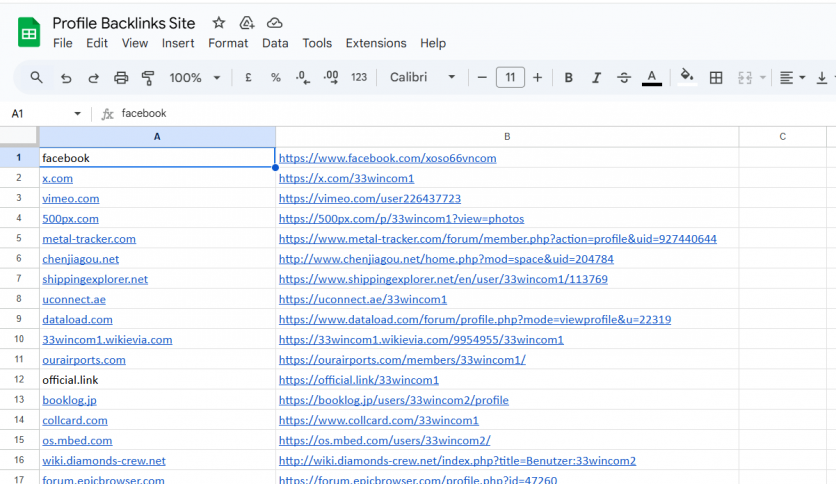Open the vimeo.com link in column A
Image resolution: width=836 pixels, height=484 pixels.
tap(71, 199)
